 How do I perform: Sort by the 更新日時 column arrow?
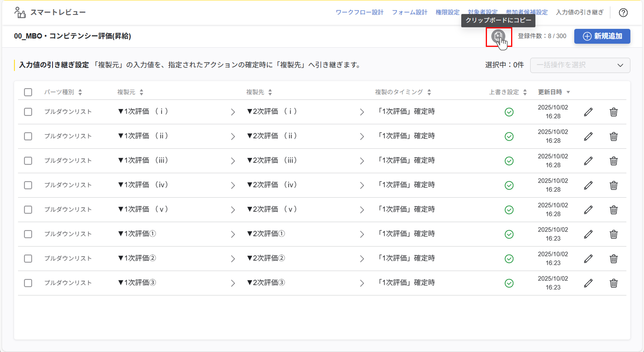point(568,92)
